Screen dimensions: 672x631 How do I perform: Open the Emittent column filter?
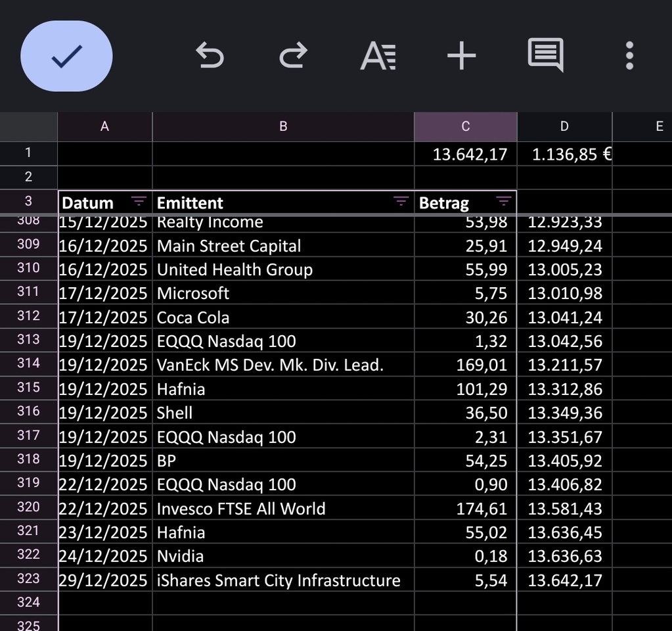(401, 202)
